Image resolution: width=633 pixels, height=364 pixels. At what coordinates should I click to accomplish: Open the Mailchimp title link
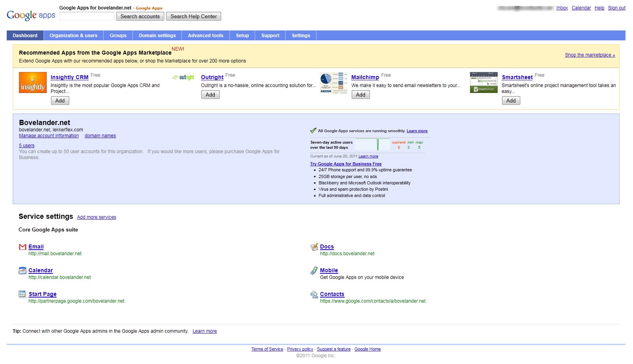pyautogui.click(x=365, y=77)
